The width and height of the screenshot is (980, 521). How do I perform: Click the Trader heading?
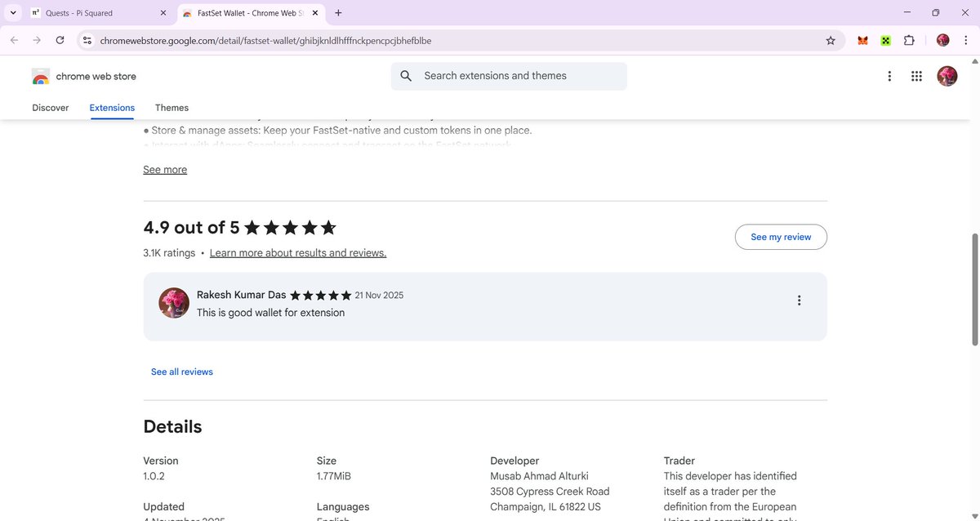[x=679, y=461]
